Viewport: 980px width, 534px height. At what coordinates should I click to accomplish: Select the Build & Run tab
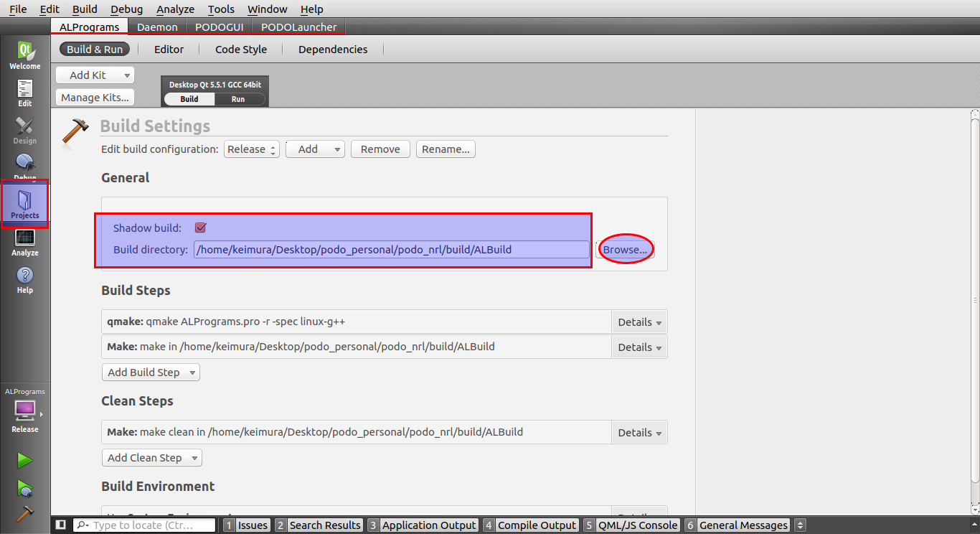[x=95, y=50]
